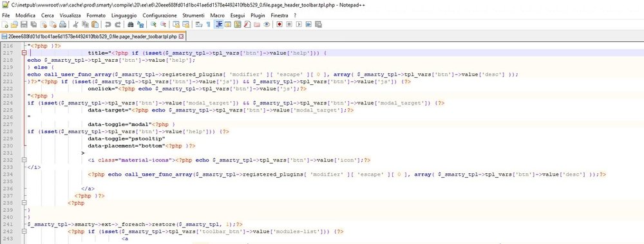Place the cursor on the closing </a> tag
644x244 pixels.
point(88,189)
